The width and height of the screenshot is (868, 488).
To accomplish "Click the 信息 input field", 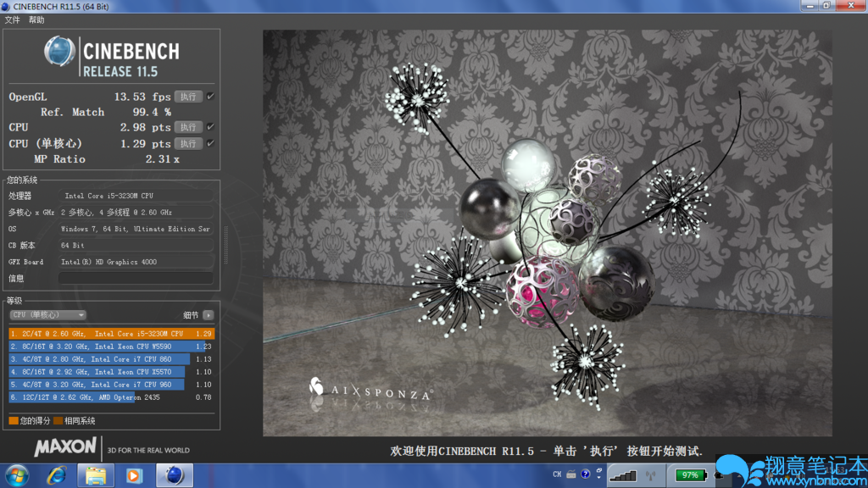I will click(x=136, y=278).
